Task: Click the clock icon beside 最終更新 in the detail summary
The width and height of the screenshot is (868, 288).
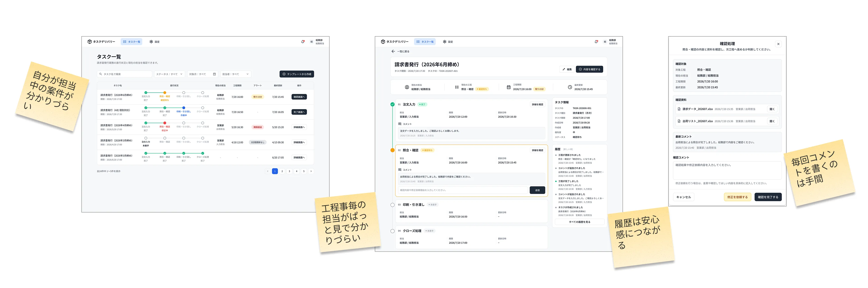Action: (570, 87)
